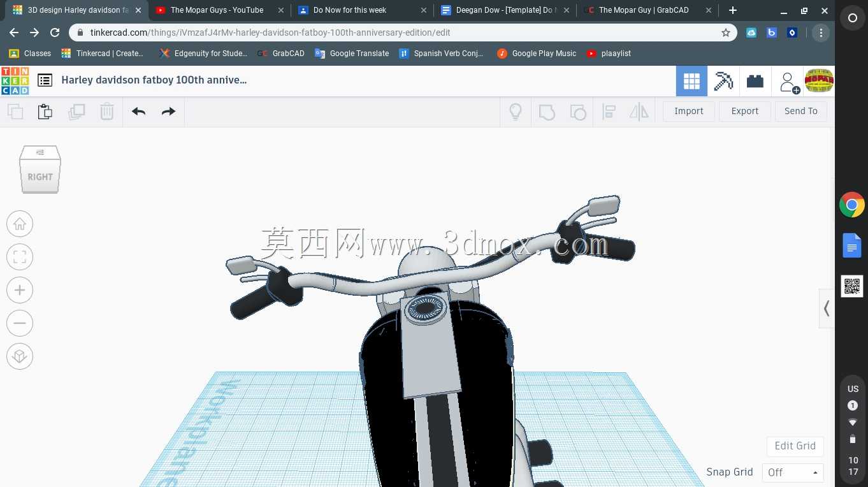Open Google Docs from the shelf

coord(852,245)
